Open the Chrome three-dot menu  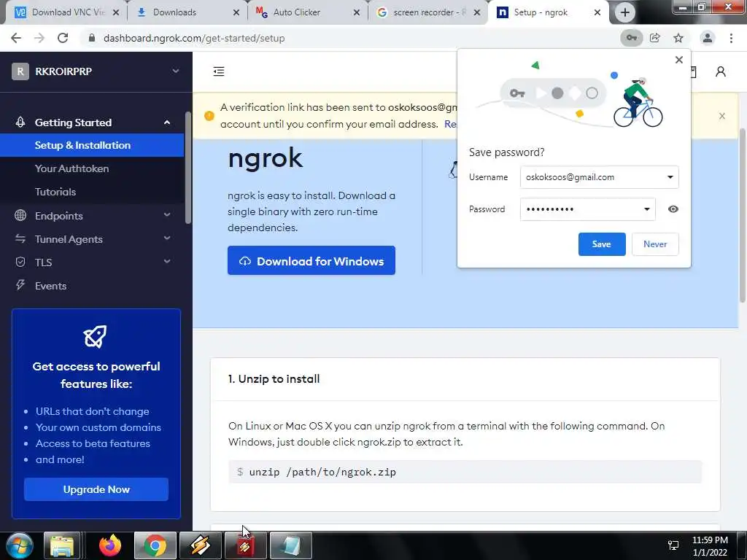731,38
